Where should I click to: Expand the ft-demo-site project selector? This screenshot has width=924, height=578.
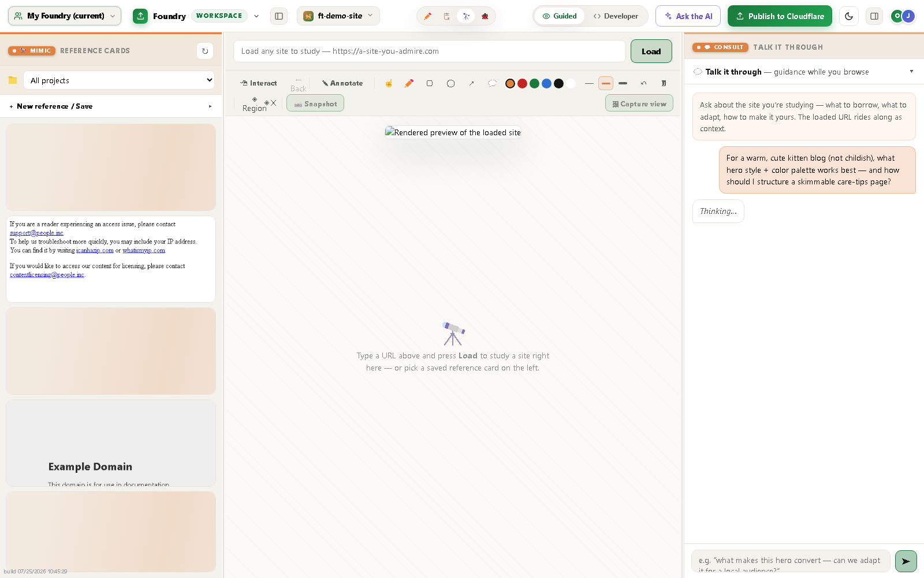pos(338,16)
